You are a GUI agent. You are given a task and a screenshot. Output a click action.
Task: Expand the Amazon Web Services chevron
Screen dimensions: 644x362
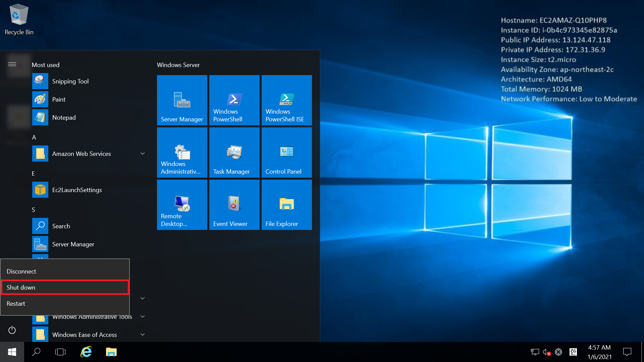coord(143,154)
